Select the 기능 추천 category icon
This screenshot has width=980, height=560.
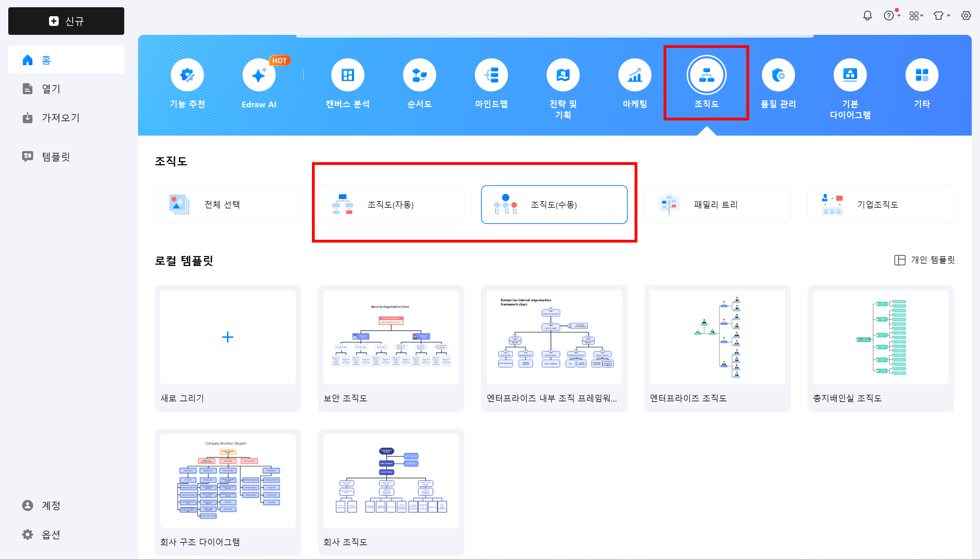[187, 75]
